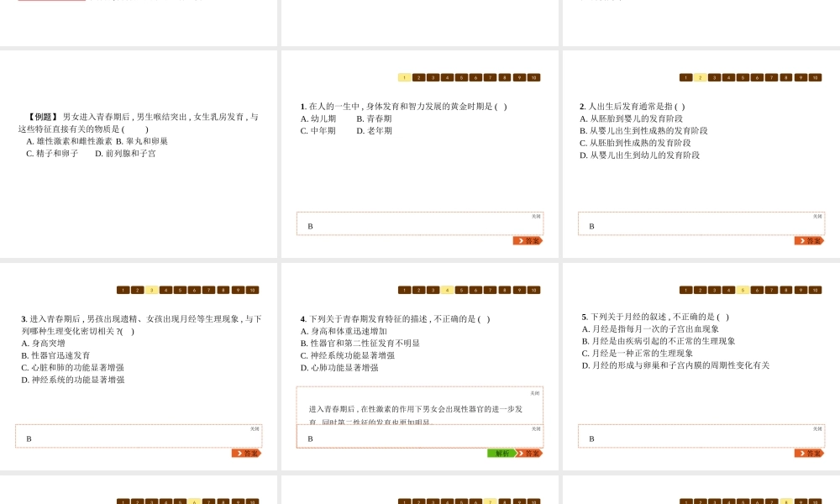Select 'B. 性器官和第二性征发育不明显' in question 4

pos(360,344)
